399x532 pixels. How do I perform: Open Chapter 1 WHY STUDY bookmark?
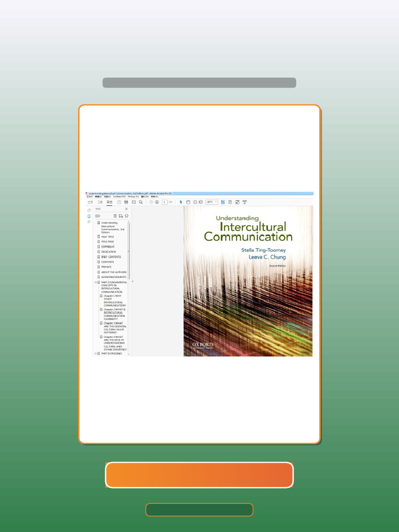pyautogui.click(x=115, y=301)
